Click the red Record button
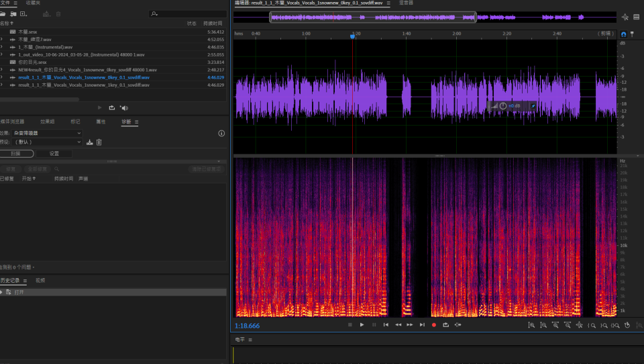This screenshot has height=364, width=644. [434, 325]
